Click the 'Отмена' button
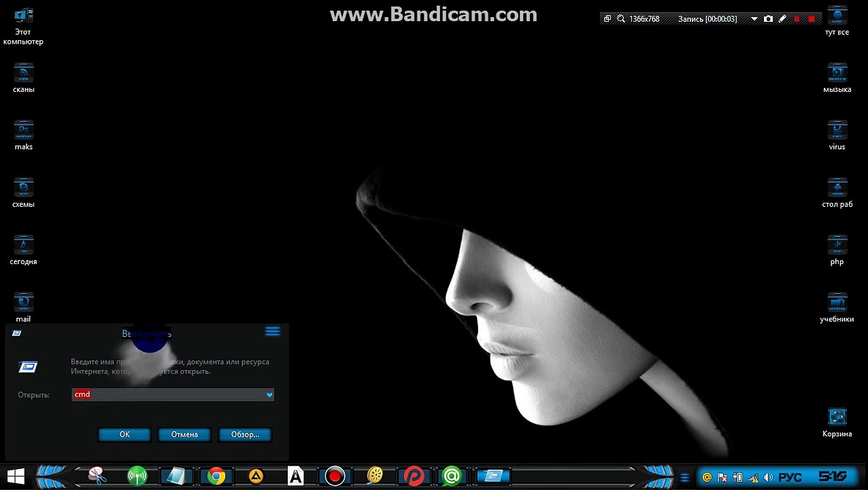The height and width of the screenshot is (490, 868). (184, 434)
